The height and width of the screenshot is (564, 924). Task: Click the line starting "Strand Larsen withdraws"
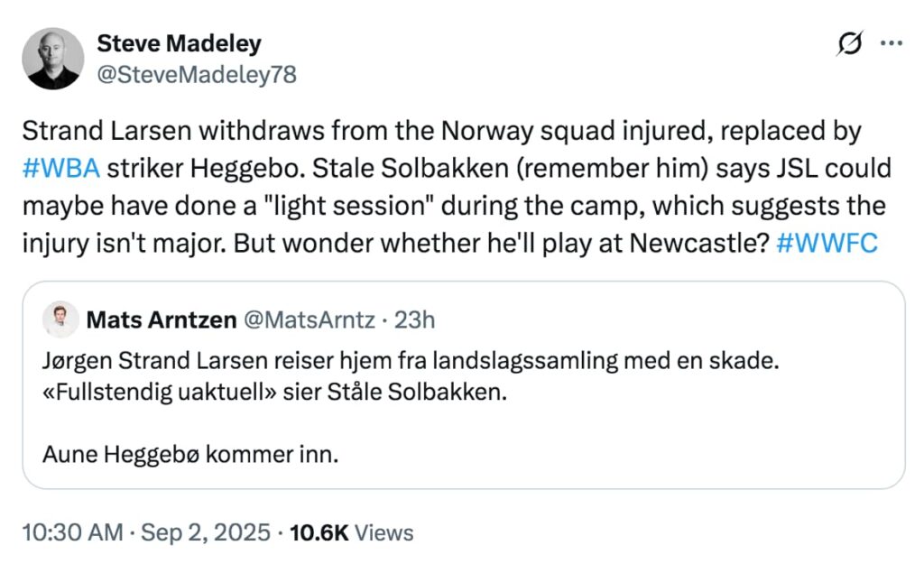[x=440, y=130]
